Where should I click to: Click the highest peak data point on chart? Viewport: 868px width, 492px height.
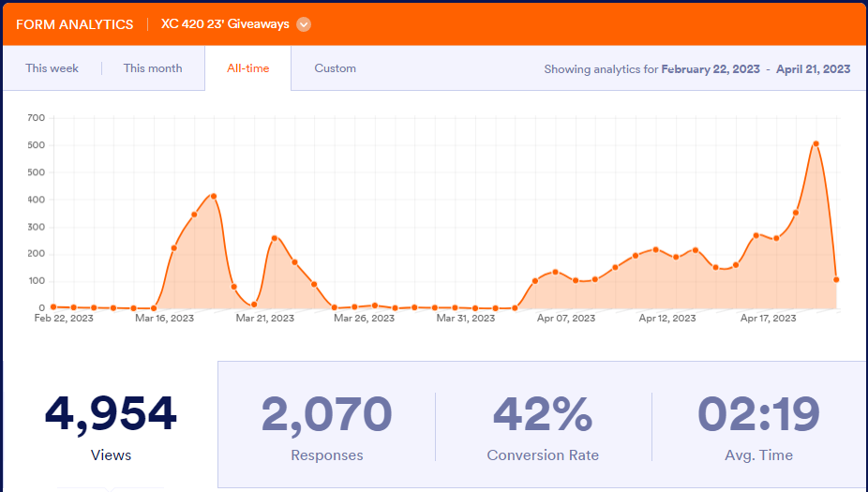(x=816, y=143)
